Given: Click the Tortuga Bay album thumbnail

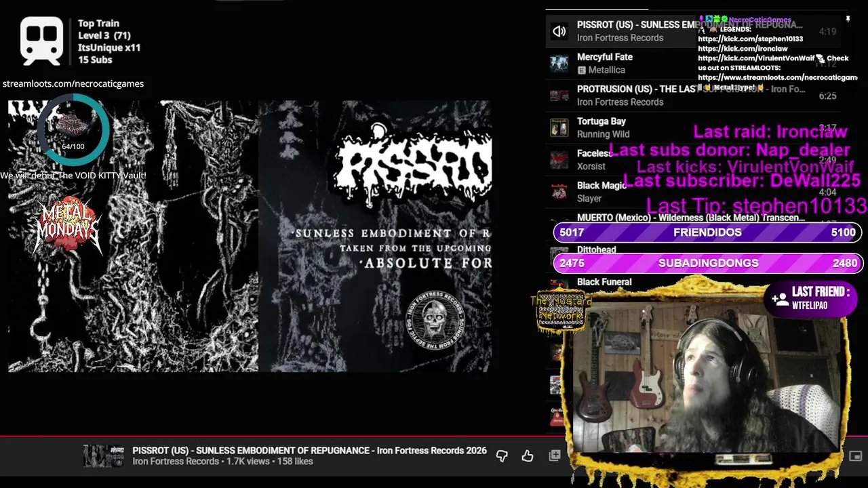Looking at the screenshot, I should pyautogui.click(x=559, y=127).
